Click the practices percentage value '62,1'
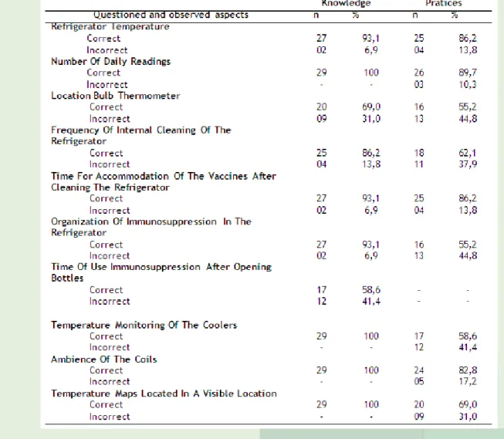Image resolution: width=504 pixels, height=439 pixels. pyautogui.click(x=468, y=154)
